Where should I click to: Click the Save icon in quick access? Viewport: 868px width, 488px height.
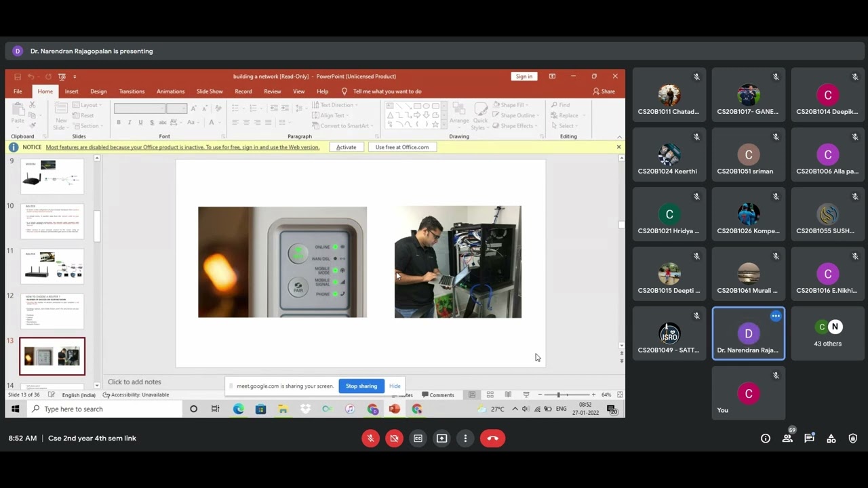[18, 77]
